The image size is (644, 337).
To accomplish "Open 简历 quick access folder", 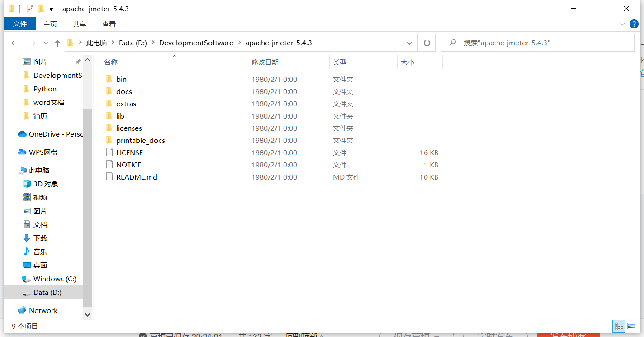I will point(35,116).
